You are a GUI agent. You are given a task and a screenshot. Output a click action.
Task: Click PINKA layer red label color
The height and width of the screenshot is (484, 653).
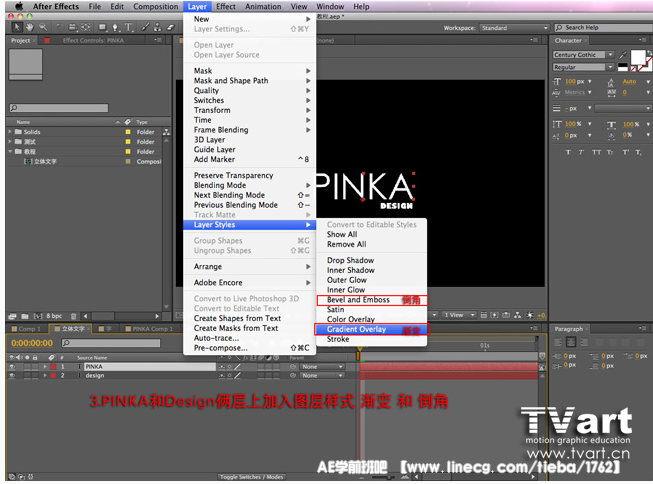click(53, 367)
